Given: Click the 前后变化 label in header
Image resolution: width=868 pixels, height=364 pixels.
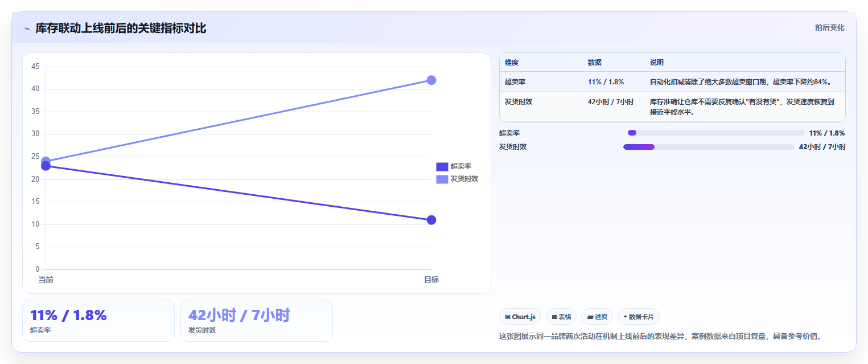Looking at the screenshot, I should 829,27.
